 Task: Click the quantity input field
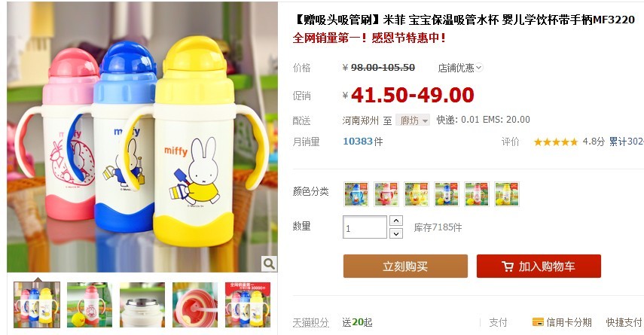(365, 227)
